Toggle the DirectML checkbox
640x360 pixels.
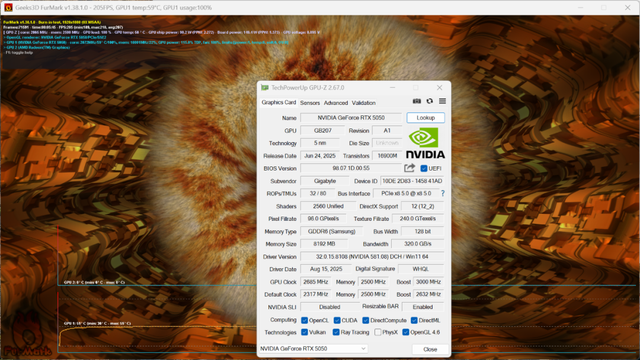click(x=414, y=320)
